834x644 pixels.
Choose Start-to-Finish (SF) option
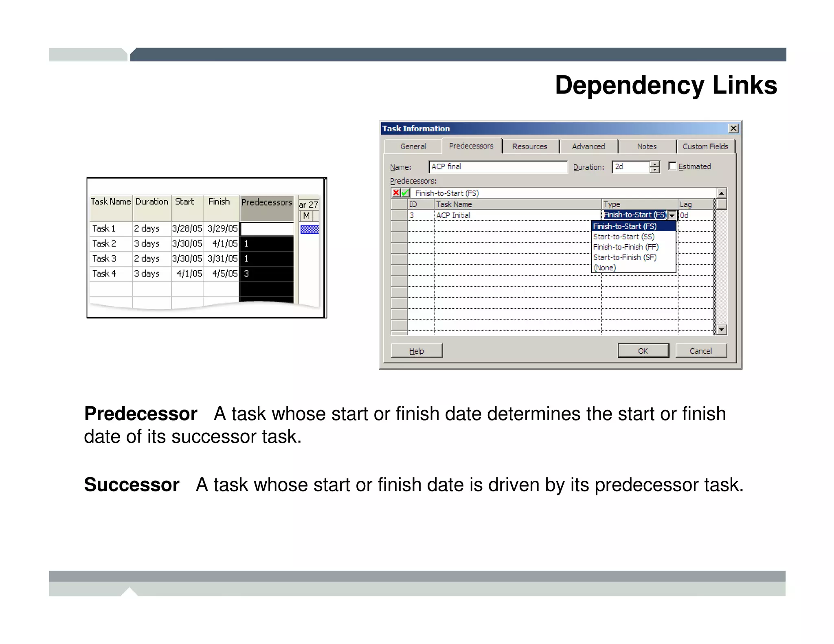[x=633, y=258]
